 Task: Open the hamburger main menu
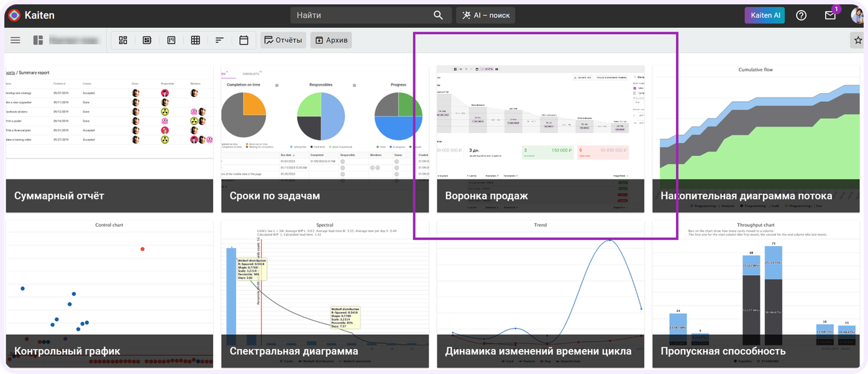16,40
